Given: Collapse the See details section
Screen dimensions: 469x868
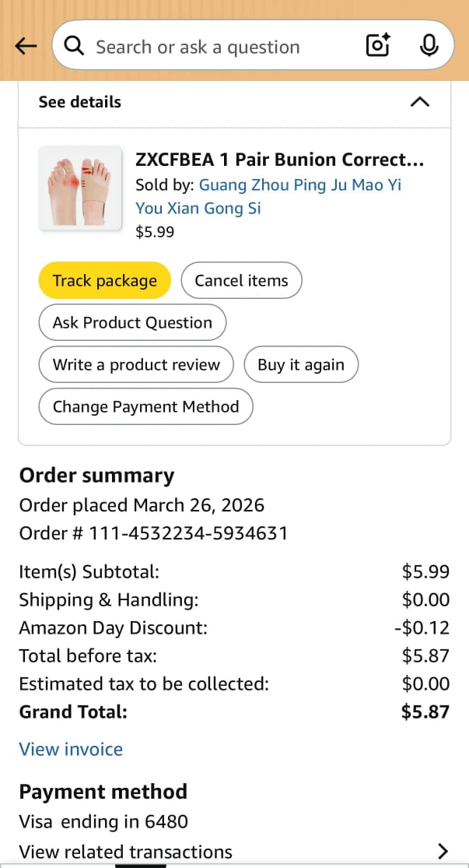Looking at the screenshot, I should click(x=419, y=102).
